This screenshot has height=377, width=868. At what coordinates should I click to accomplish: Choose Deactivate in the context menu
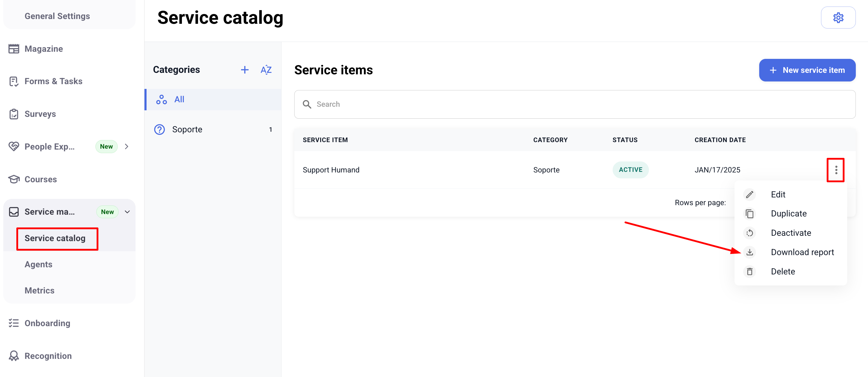(790, 233)
